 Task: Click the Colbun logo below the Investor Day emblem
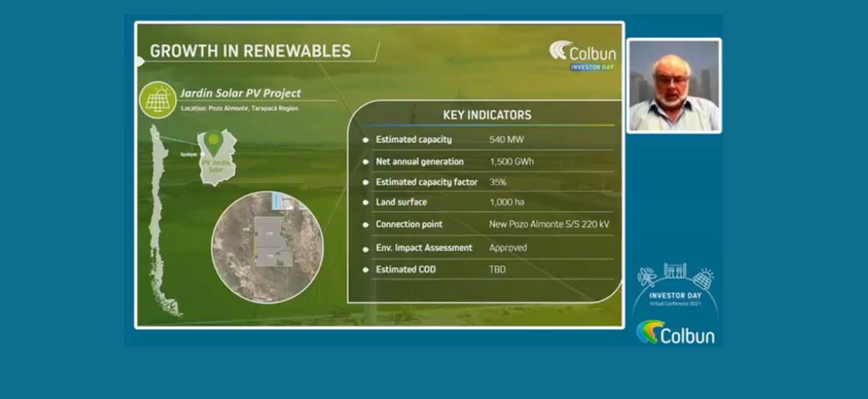[x=675, y=332]
